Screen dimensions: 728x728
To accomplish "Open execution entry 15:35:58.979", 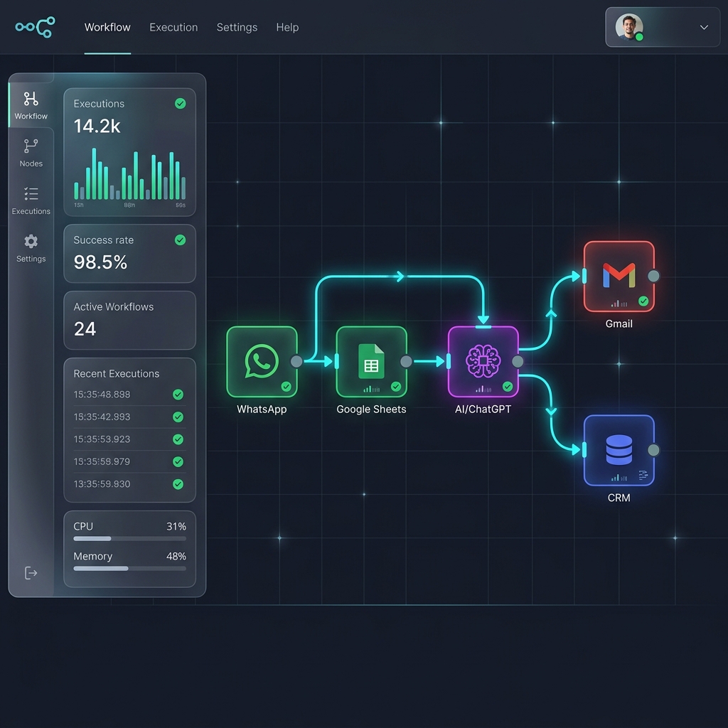I will tap(129, 461).
